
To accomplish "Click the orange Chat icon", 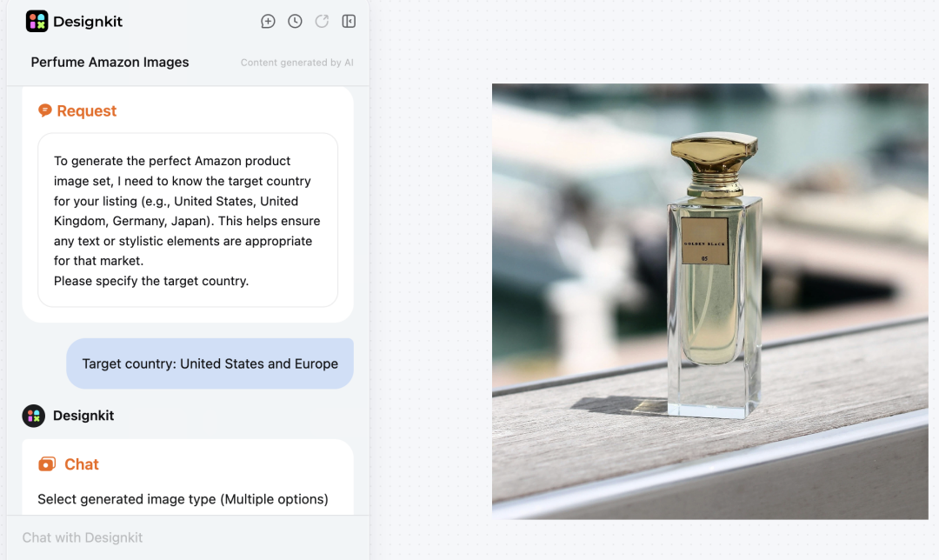I will coord(45,463).
